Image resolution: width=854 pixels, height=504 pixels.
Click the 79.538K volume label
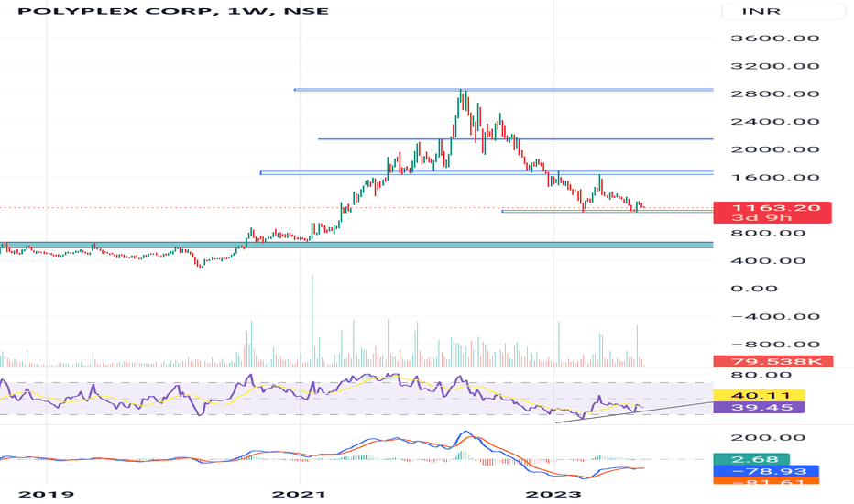(x=772, y=361)
